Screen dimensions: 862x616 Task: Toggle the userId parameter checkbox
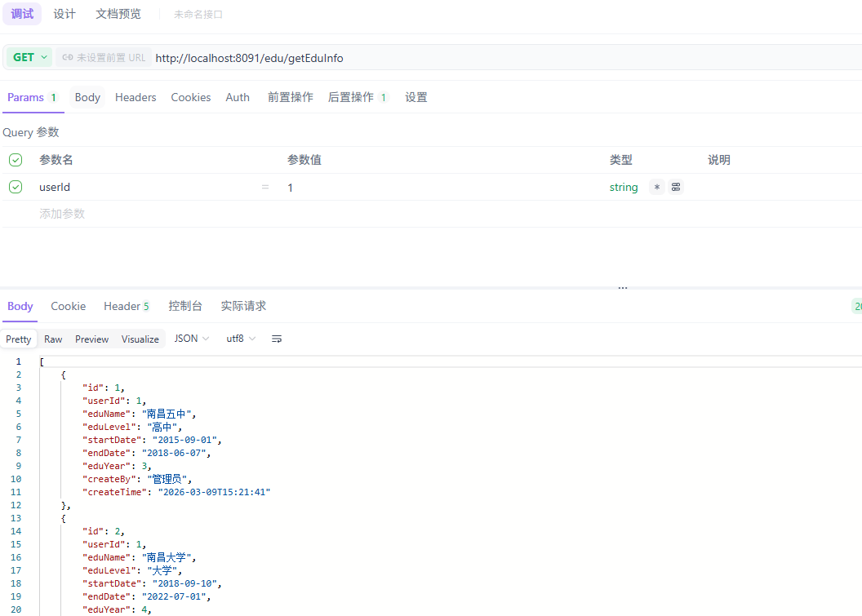(x=16, y=187)
